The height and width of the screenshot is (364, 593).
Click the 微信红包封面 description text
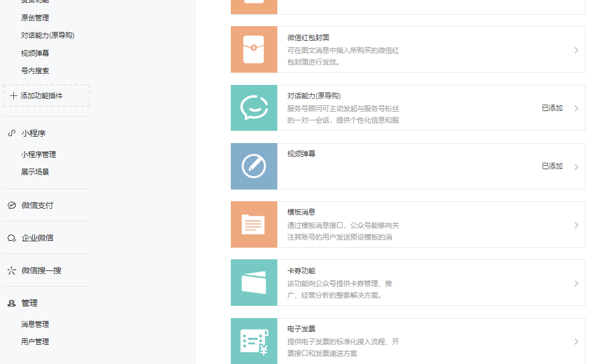point(343,56)
